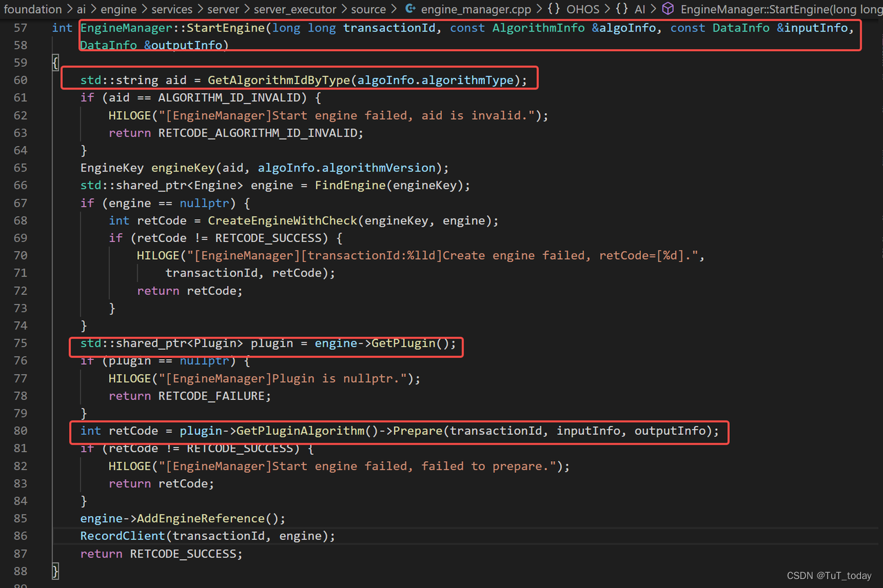Open the 'services' breadcrumb folder

point(172,9)
